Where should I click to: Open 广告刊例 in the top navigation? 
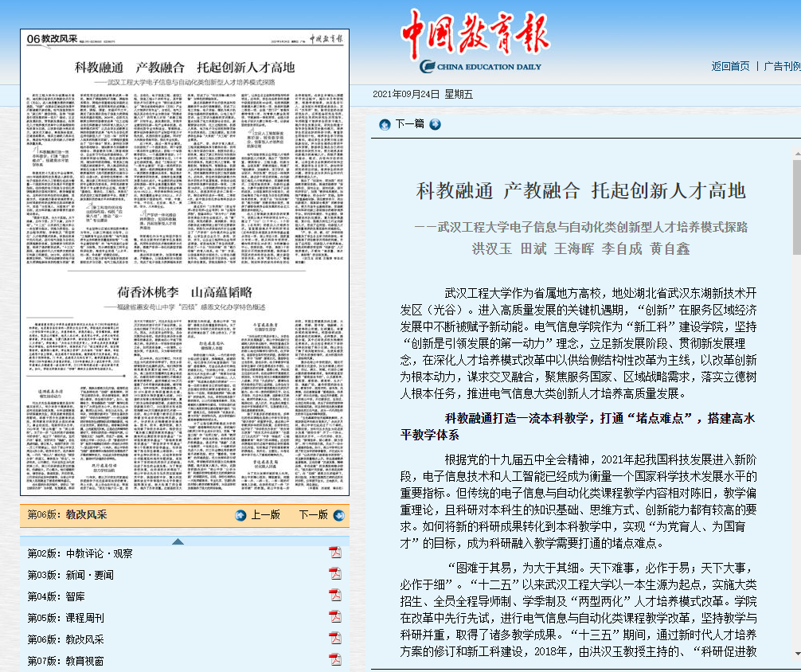pyautogui.click(x=782, y=66)
